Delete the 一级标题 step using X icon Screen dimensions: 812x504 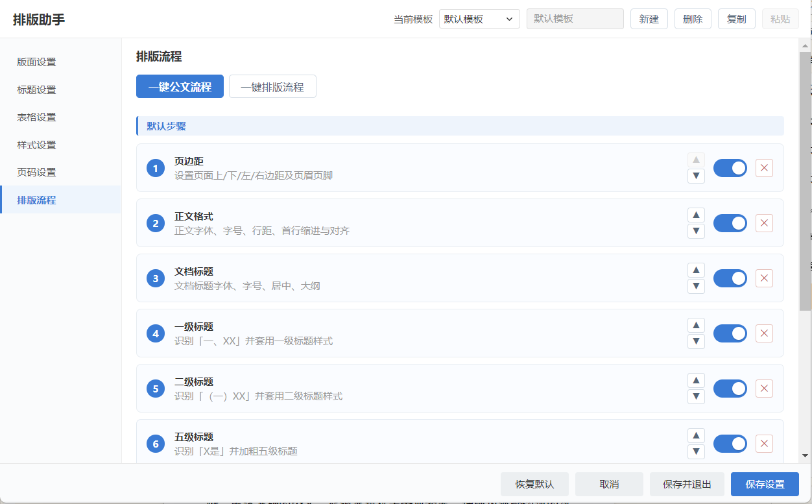(764, 333)
